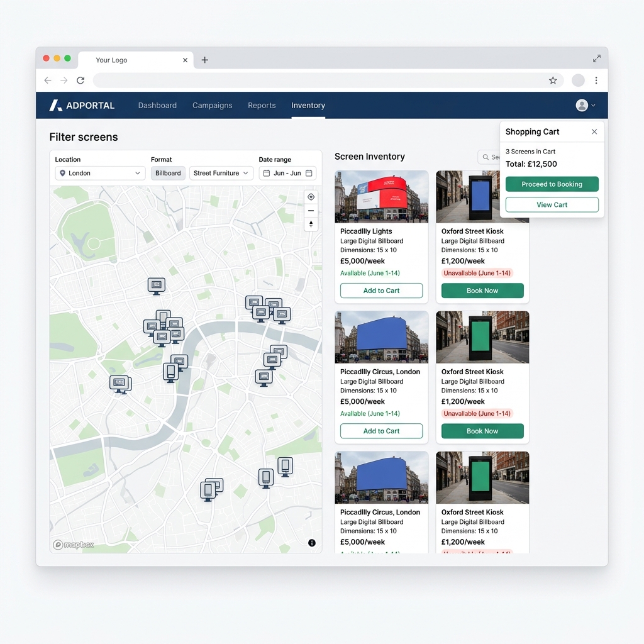This screenshot has width=644, height=644.
Task: Select the Inventory tab
Action: [x=308, y=106]
